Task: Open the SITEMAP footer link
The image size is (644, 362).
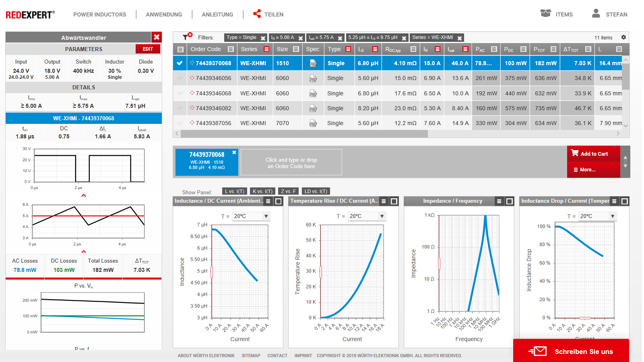Action: (251, 356)
